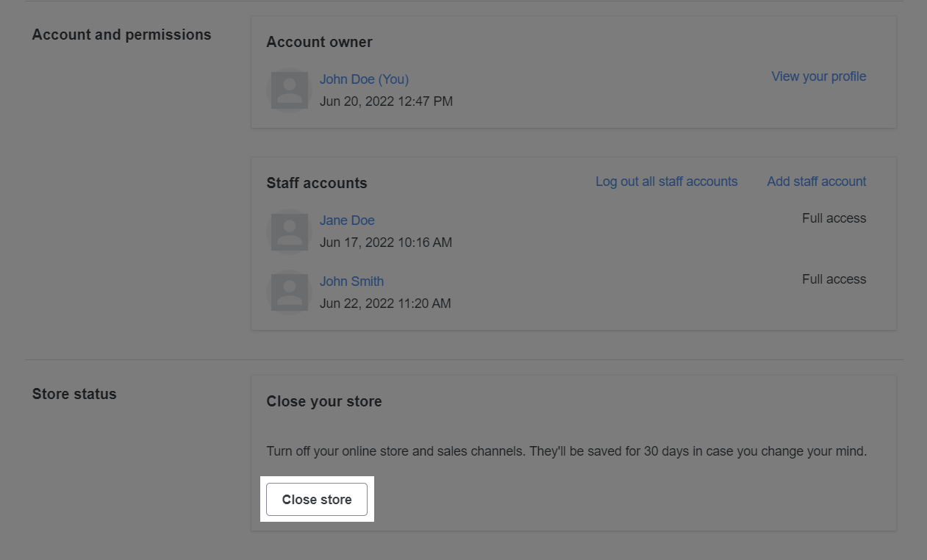Viewport: 927px width, 560px height.
Task: Click the Store status section title
Action: 74,395
